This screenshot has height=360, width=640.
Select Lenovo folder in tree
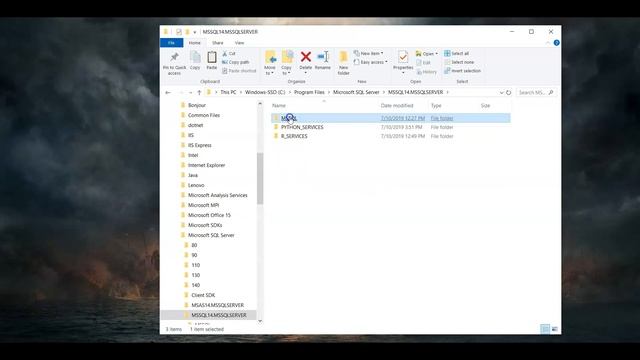point(196,185)
